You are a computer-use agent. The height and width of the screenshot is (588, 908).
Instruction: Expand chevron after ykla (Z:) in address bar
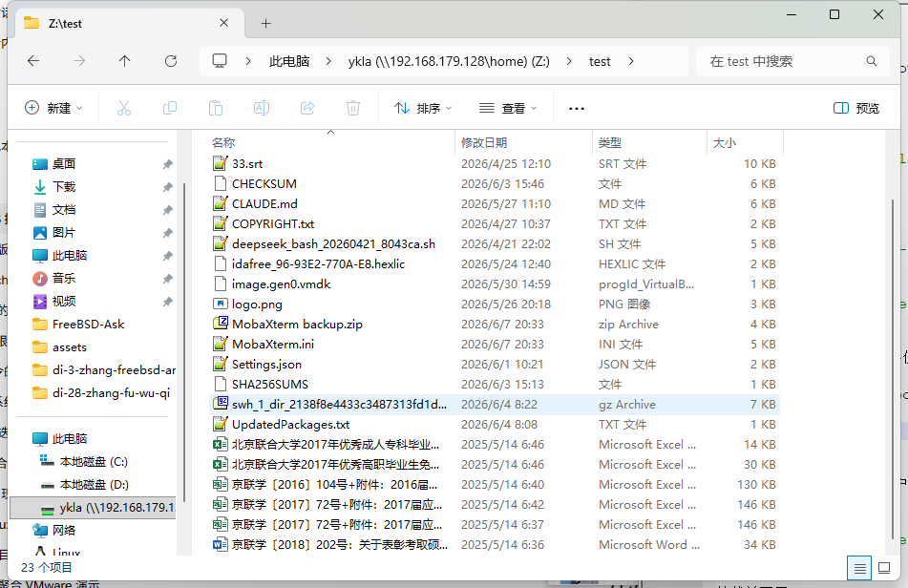(569, 61)
